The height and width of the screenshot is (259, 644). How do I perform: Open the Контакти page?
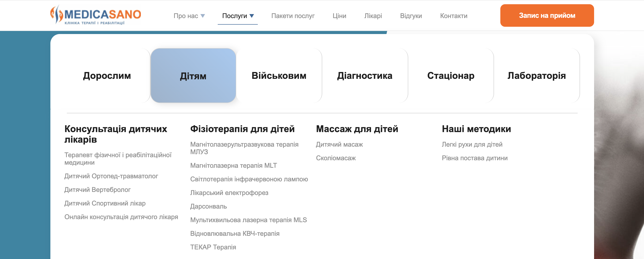[453, 16]
